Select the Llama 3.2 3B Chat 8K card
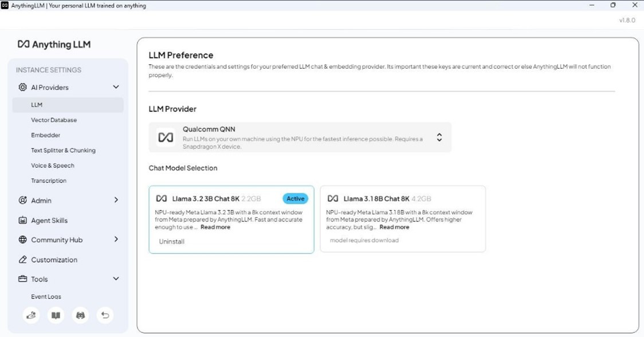 coord(231,220)
